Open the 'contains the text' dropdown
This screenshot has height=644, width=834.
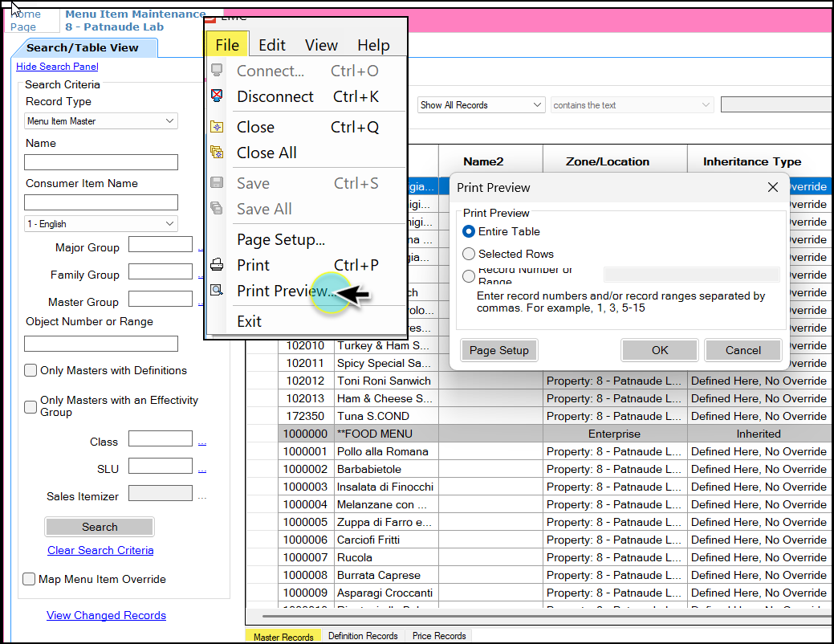click(632, 105)
